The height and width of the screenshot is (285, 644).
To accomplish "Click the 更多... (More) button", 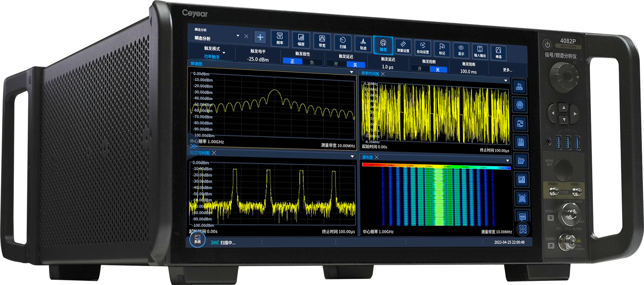I will [x=507, y=70].
